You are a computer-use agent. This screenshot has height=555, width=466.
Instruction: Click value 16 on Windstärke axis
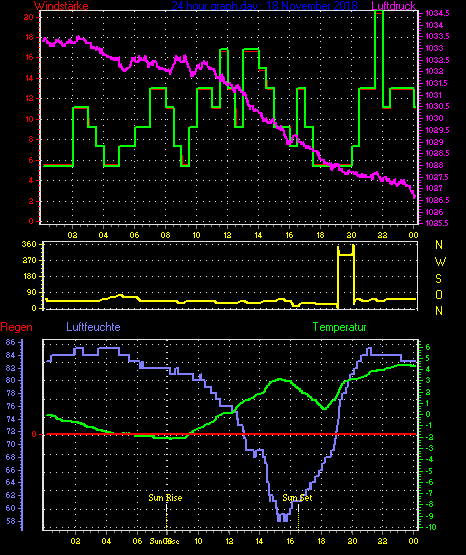[x=29, y=57]
